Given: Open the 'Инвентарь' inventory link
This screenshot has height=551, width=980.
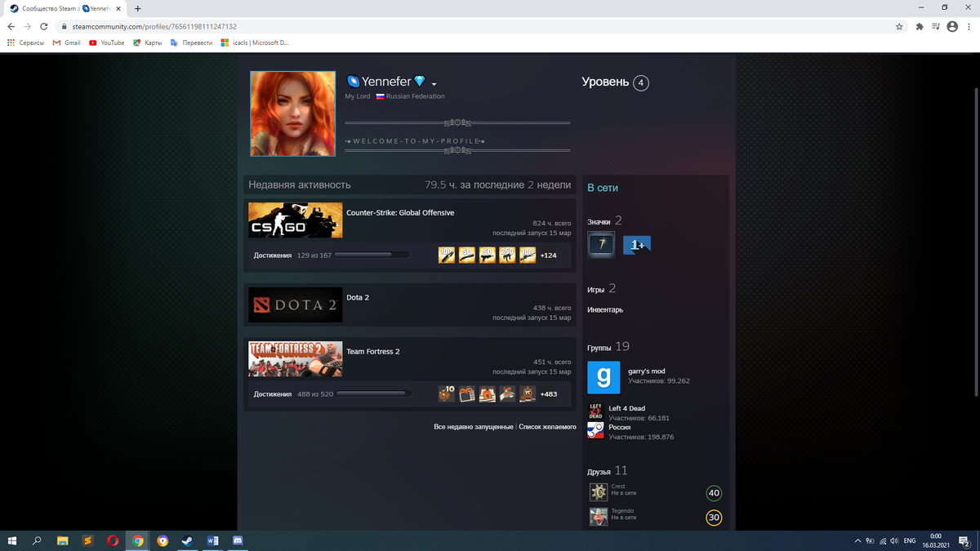Looking at the screenshot, I should pyautogui.click(x=605, y=310).
